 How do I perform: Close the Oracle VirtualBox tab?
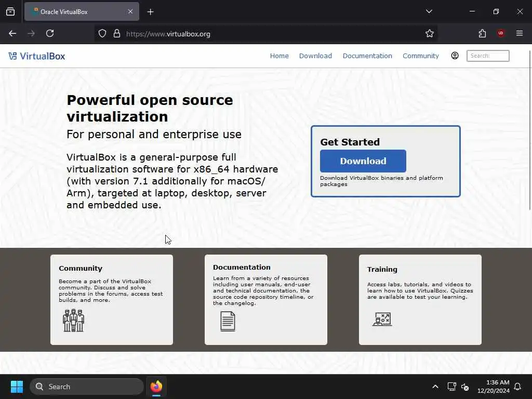point(130,11)
